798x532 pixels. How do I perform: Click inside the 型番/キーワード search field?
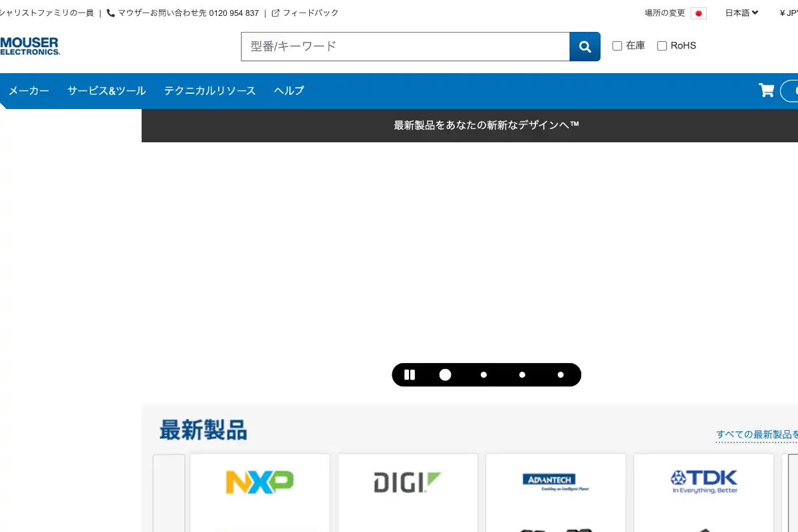399,46
